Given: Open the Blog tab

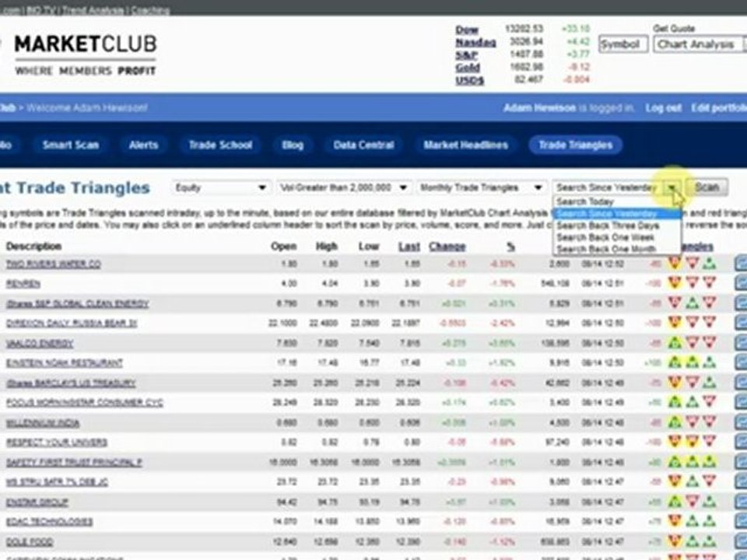Looking at the screenshot, I should (293, 145).
